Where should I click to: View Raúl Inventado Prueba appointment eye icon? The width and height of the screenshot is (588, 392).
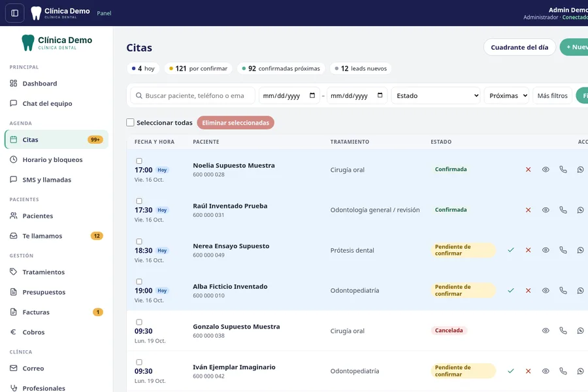546,210
